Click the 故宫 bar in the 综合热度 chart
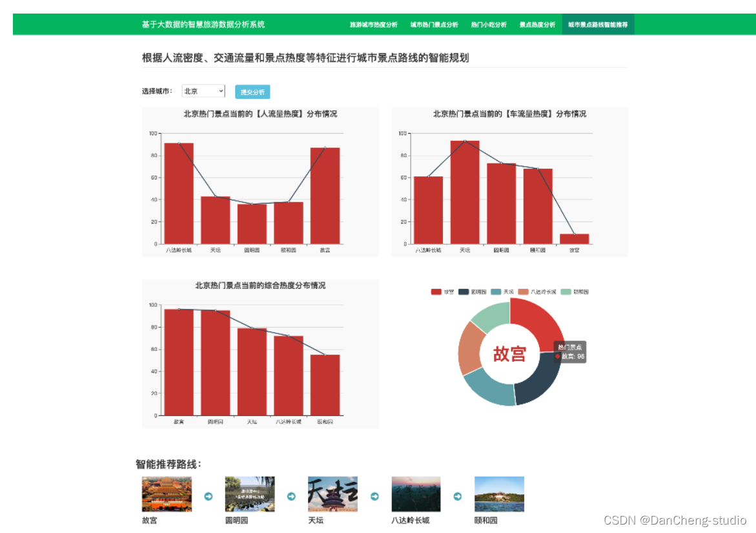This screenshot has height=533, width=756. (179, 362)
